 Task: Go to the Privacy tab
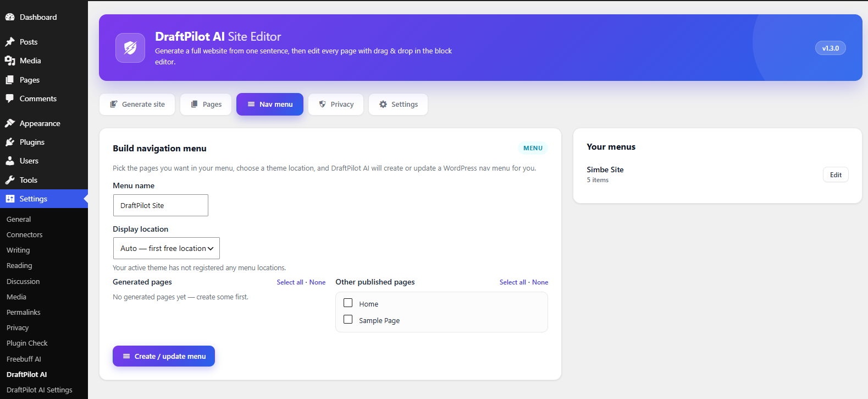[x=336, y=105]
